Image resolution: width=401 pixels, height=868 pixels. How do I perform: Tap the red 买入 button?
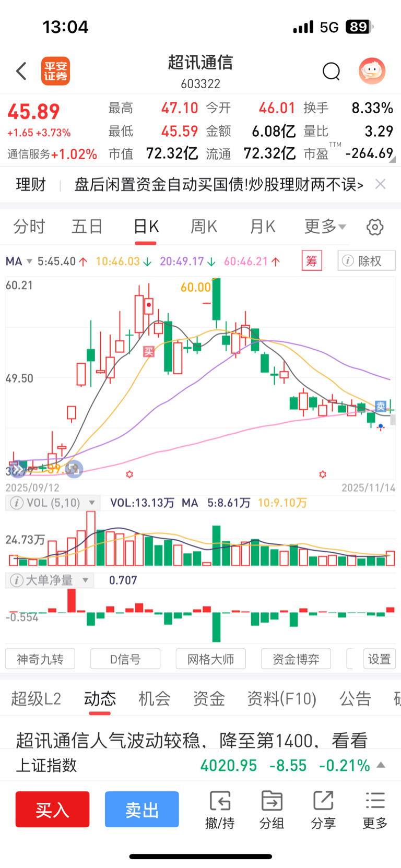pyautogui.click(x=52, y=810)
